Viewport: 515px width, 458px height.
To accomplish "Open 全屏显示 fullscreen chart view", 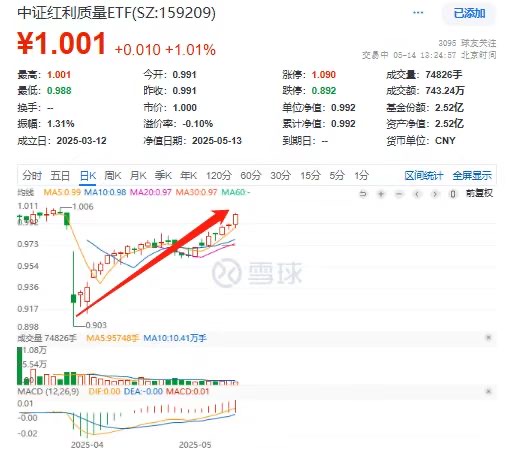I will tap(472, 175).
